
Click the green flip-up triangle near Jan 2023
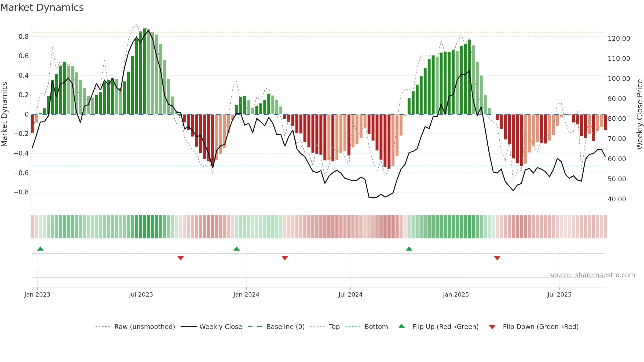[40, 249]
